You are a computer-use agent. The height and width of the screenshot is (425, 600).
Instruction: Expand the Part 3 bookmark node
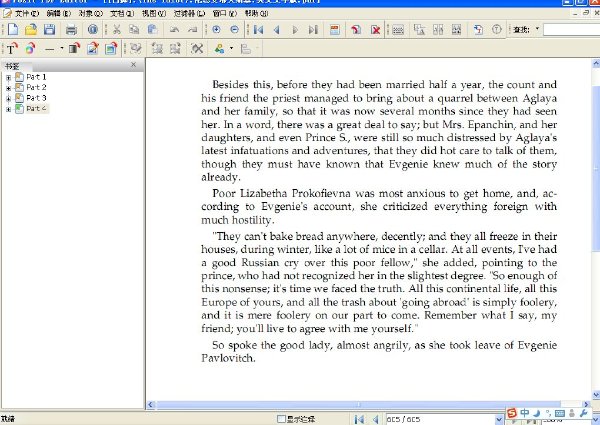[x=8, y=98]
